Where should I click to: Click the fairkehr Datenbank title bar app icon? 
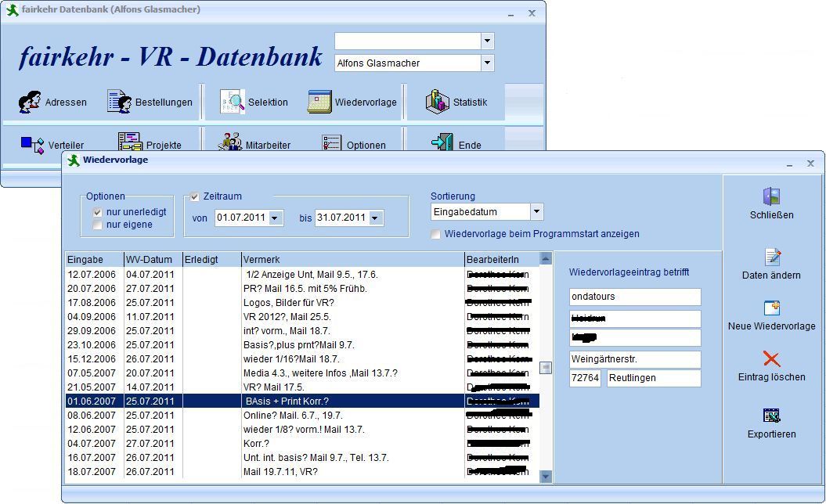[12, 9]
